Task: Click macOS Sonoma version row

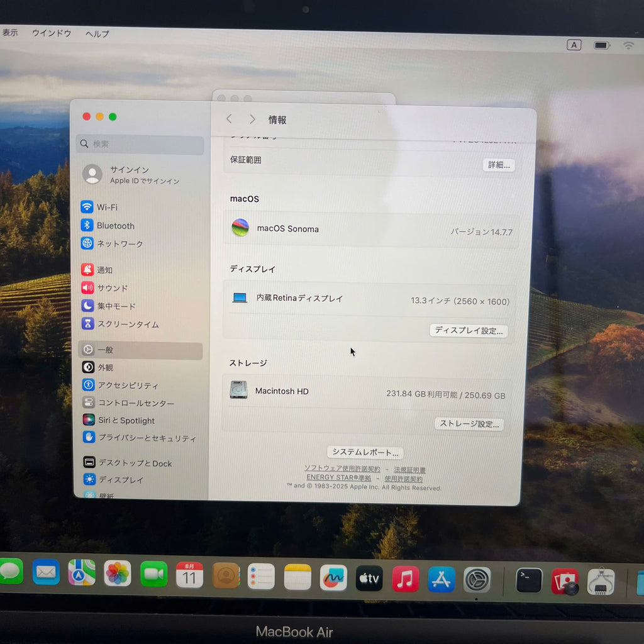Action: click(x=371, y=230)
